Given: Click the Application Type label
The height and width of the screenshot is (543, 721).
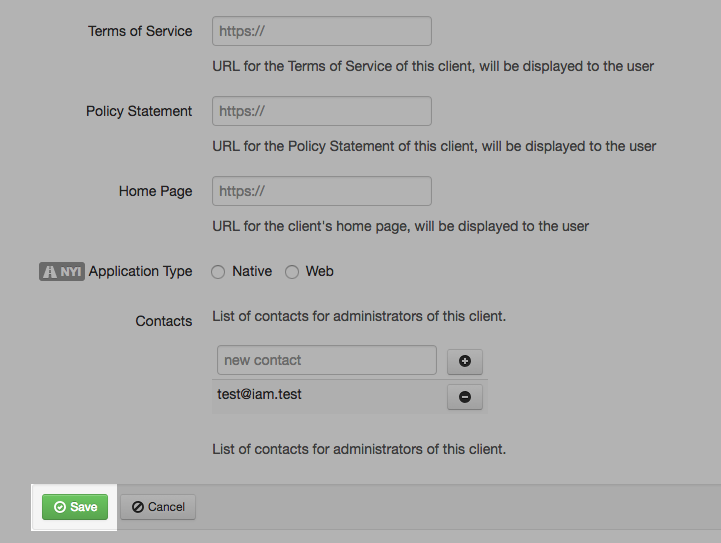Looking at the screenshot, I should coord(140,271).
